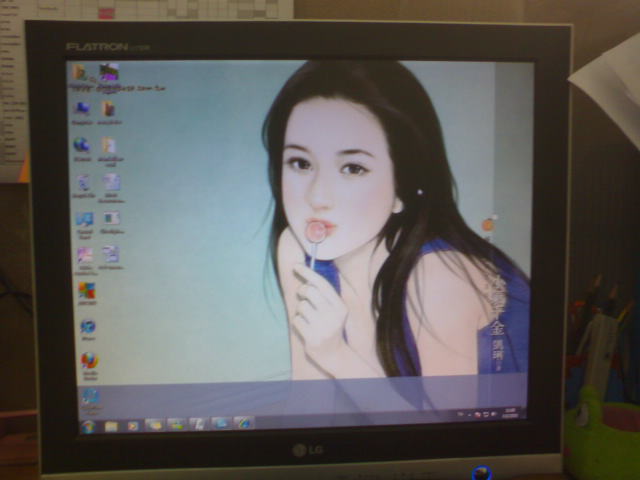
Task: Launch Windows Media Player from the taskbar
Action: click(132, 425)
